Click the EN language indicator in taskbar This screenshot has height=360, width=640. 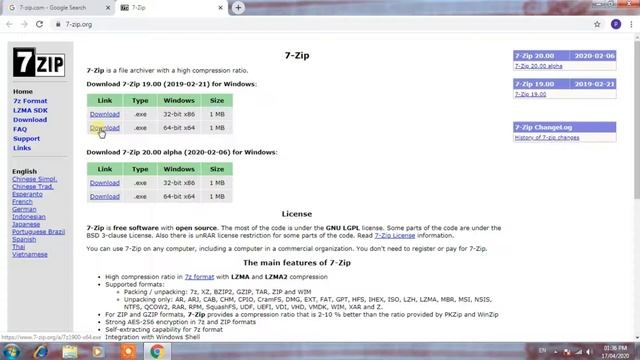point(542,351)
